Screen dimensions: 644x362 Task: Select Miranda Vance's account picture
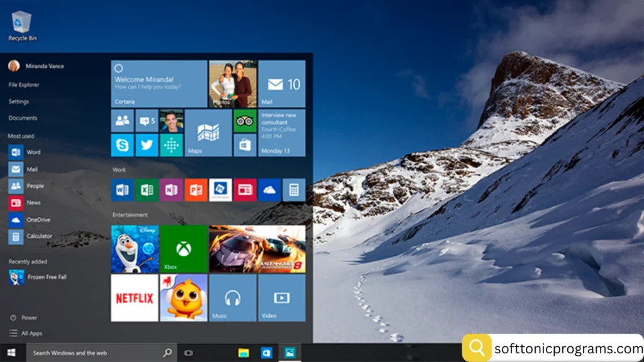[x=14, y=66]
